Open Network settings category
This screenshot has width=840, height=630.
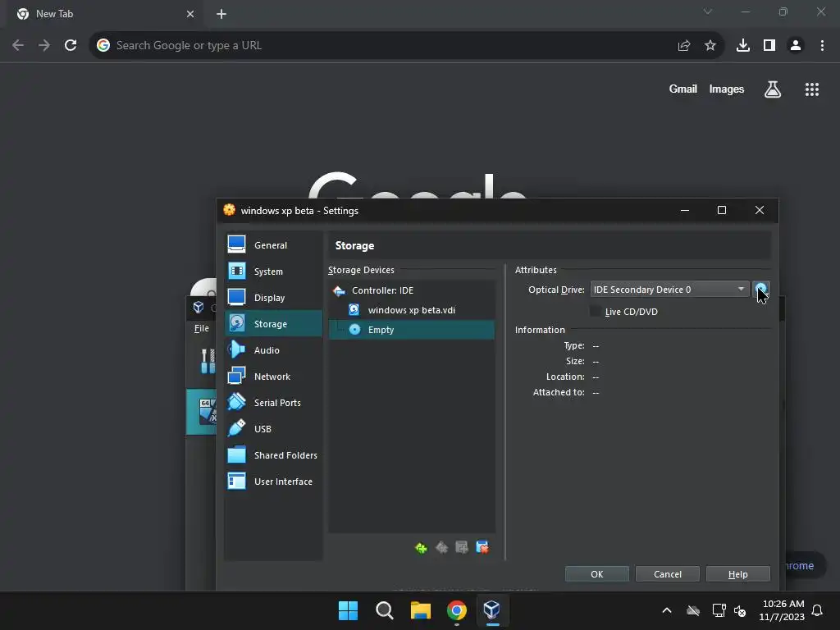click(273, 376)
